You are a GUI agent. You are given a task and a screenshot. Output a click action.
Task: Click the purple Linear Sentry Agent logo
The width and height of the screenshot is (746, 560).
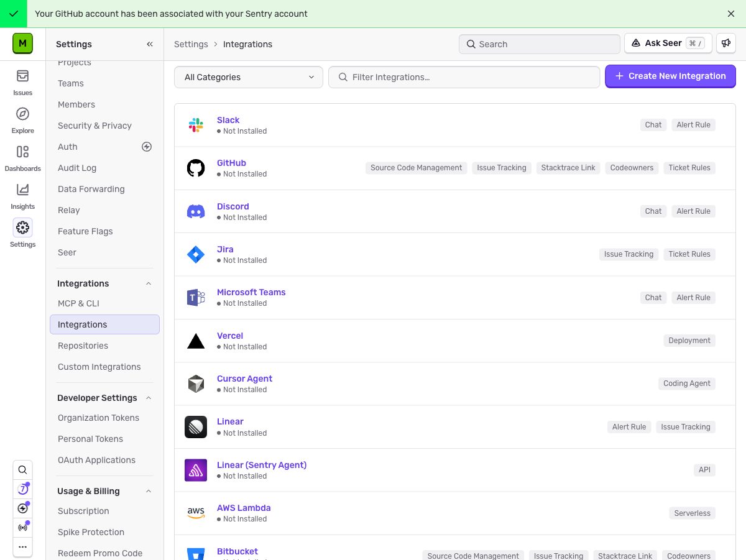pos(196,470)
